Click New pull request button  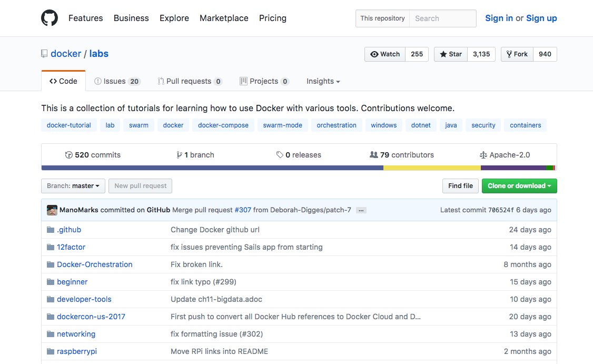click(x=140, y=186)
